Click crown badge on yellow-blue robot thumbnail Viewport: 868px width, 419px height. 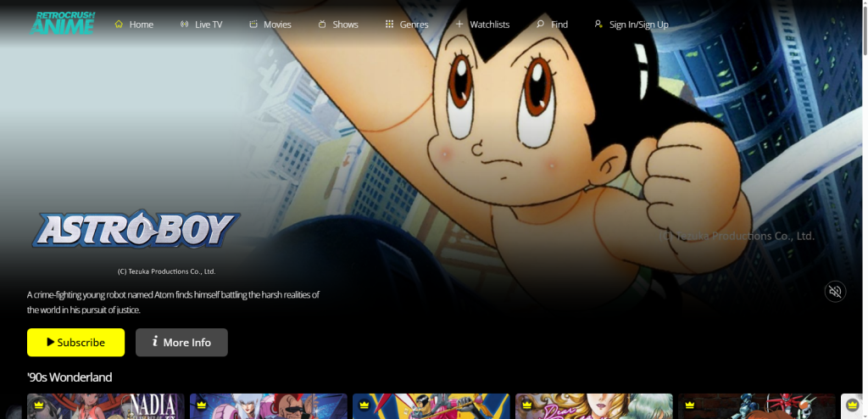[x=364, y=405]
